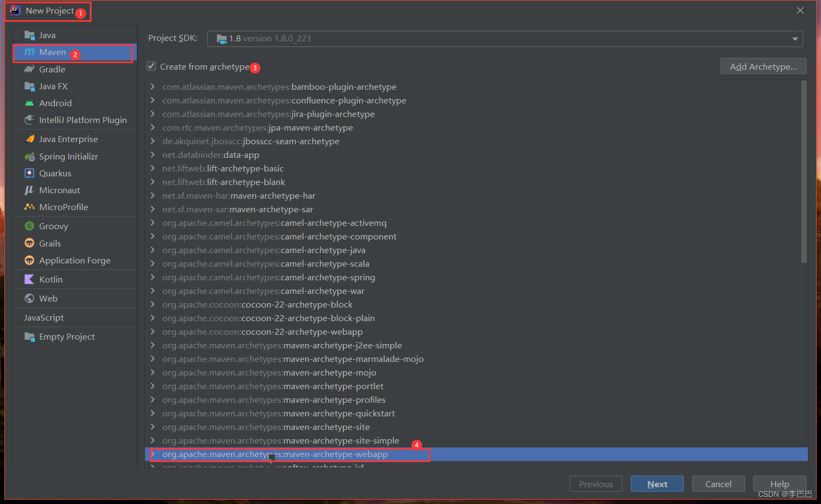Click the Gradle elephant icon
The height and width of the screenshot is (504, 821).
(29, 69)
